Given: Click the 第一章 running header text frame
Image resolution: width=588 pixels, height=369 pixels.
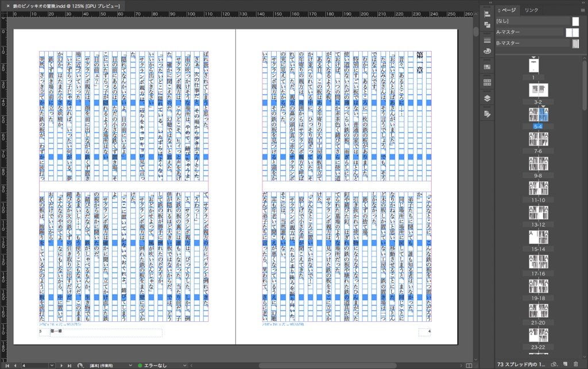Looking at the screenshot, I should [106, 333].
